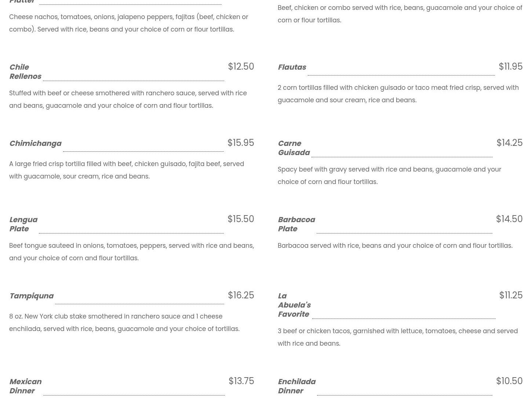Click the Barbacoa Plate item title
532x401 pixels.
pyautogui.click(x=296, y=224)
